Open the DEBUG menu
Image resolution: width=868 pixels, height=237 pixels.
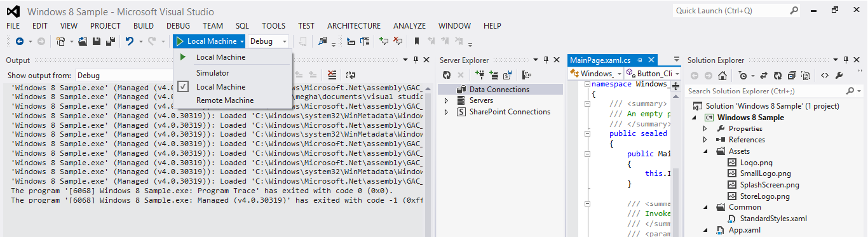click(178, 26)
